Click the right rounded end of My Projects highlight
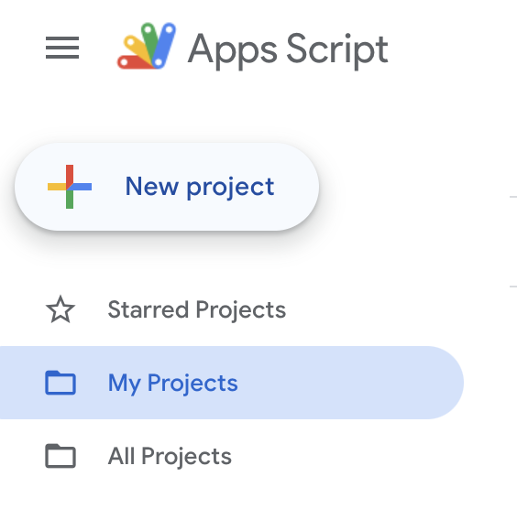The height and width of the screenshot is (510, 518). coord(445,383)
